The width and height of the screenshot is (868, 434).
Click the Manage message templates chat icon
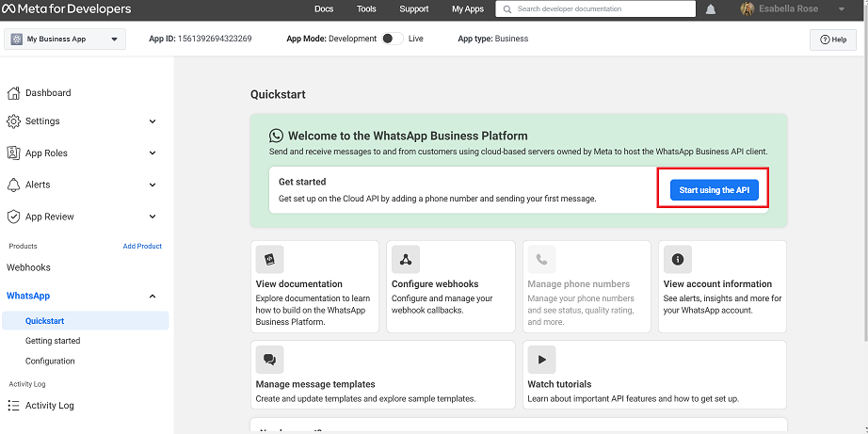pyautogui.click(x=269, y=360)
